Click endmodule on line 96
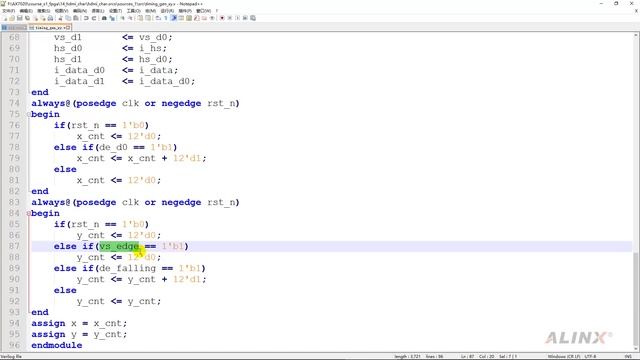The height and width of the screenshot is (360, 640). 57,345
